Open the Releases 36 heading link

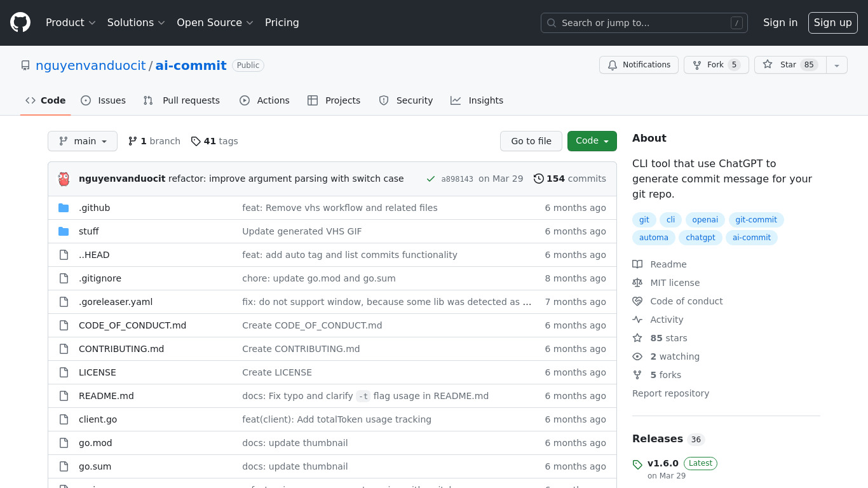pyautogui.click(x=668, y=438)
